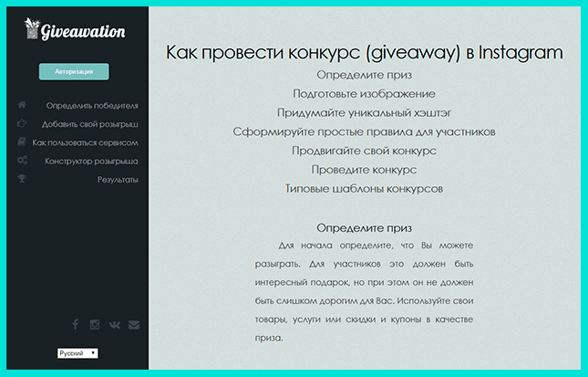The image size is (588, 377).
Task: Click the book icon beside Как пользоваться сервисом
Action: (x=22, y=141)
